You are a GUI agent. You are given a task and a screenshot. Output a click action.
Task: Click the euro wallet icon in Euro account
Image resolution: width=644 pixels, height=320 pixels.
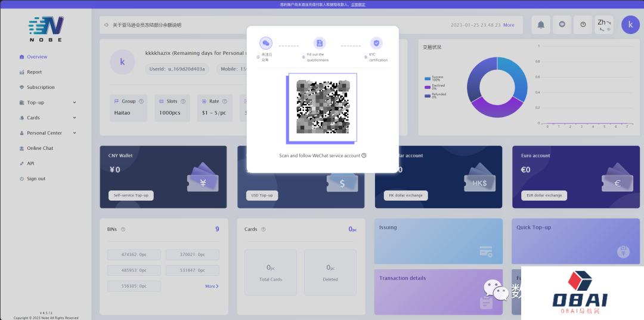point(617,177)
